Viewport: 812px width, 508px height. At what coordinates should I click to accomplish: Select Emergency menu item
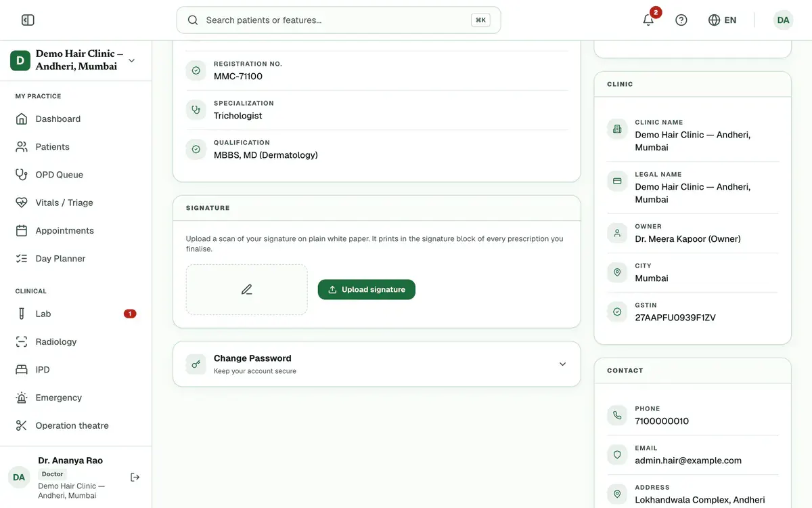(x=76, y=398)
